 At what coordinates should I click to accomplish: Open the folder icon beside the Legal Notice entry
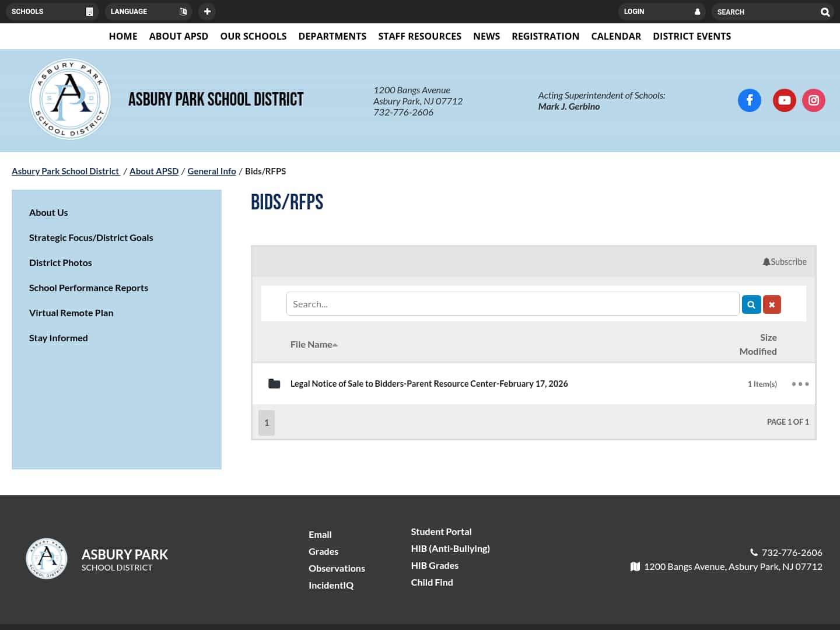tap(274, 383)
